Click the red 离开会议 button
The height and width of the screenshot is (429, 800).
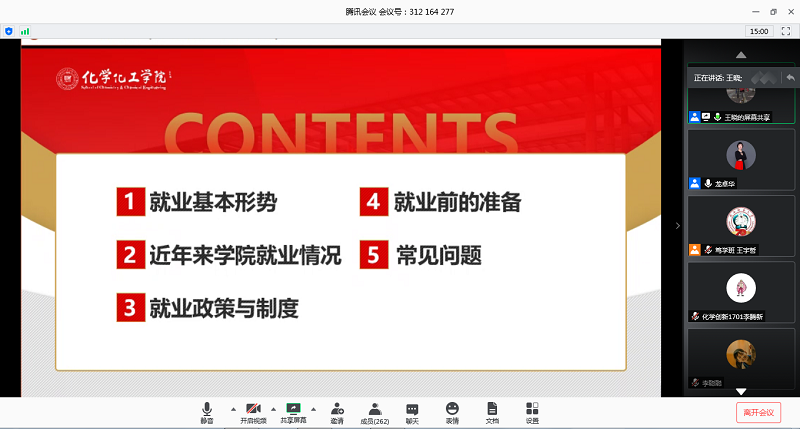[758, 412]
